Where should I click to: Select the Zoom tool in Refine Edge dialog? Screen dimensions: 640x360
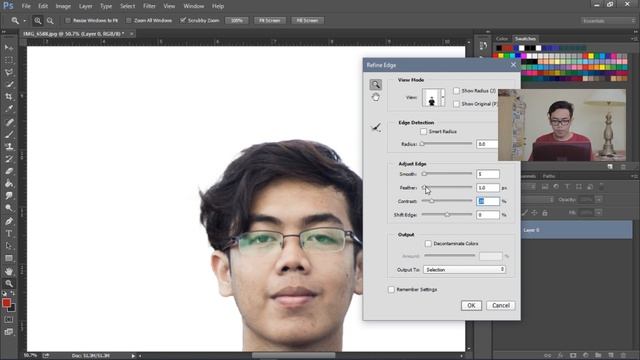click(376, 84)
